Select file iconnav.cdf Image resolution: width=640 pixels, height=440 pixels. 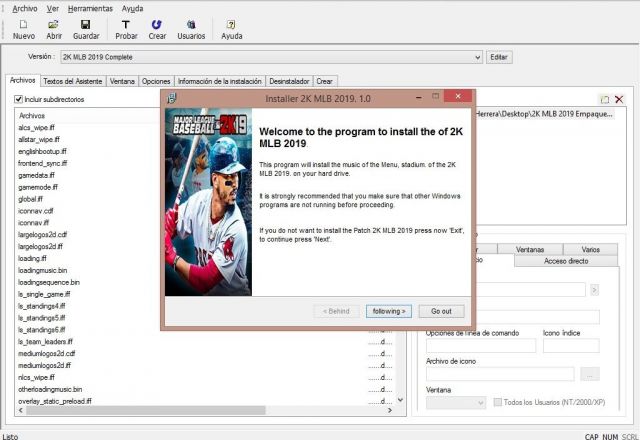click(x=36, y=211)
